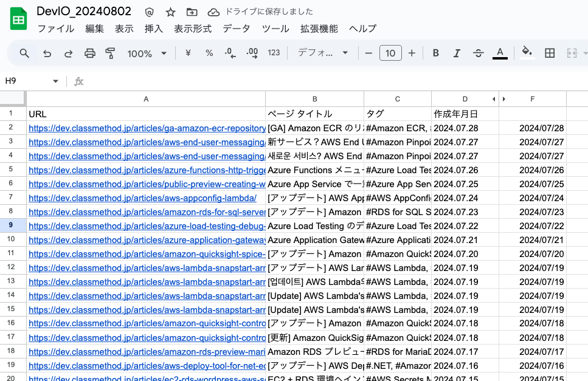Screen dimensions: 588x381
Task: Format as percent
Action: pos(209,53)
